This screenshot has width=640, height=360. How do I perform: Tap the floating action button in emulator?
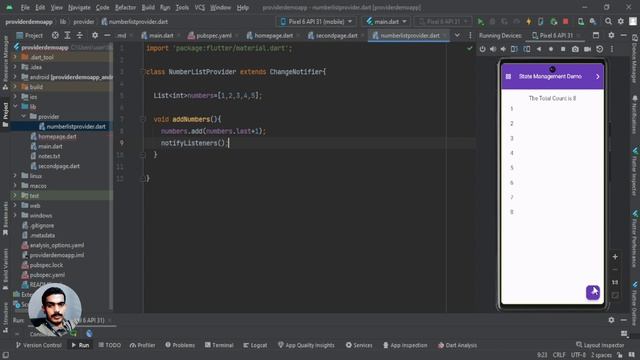593,292
